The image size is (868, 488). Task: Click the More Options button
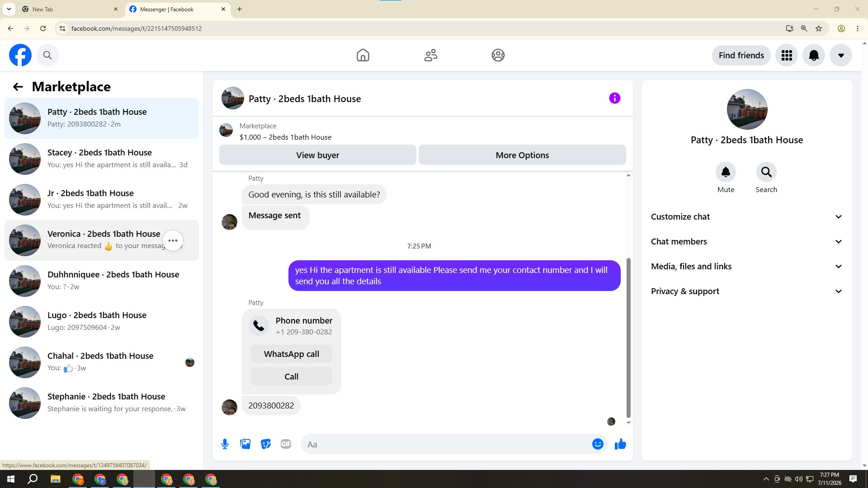(522, 155)
